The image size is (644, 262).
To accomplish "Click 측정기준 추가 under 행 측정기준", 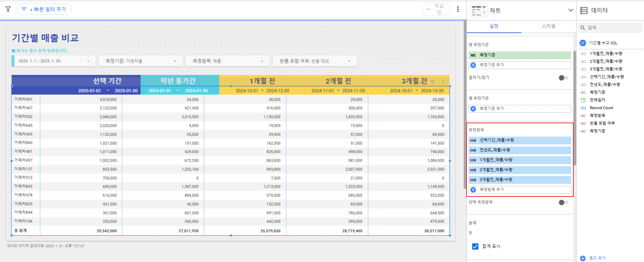I will tap(520, 65).
